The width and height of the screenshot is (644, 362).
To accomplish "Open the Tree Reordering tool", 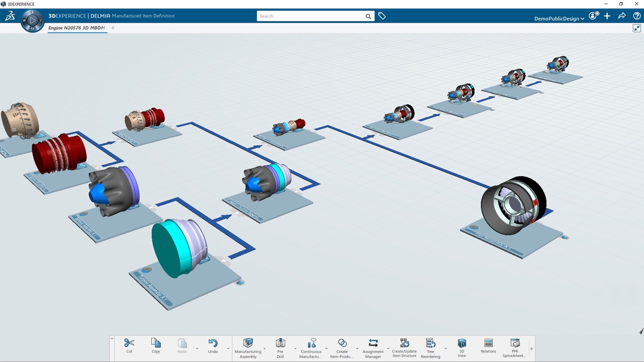I will [x=430, y=348].
